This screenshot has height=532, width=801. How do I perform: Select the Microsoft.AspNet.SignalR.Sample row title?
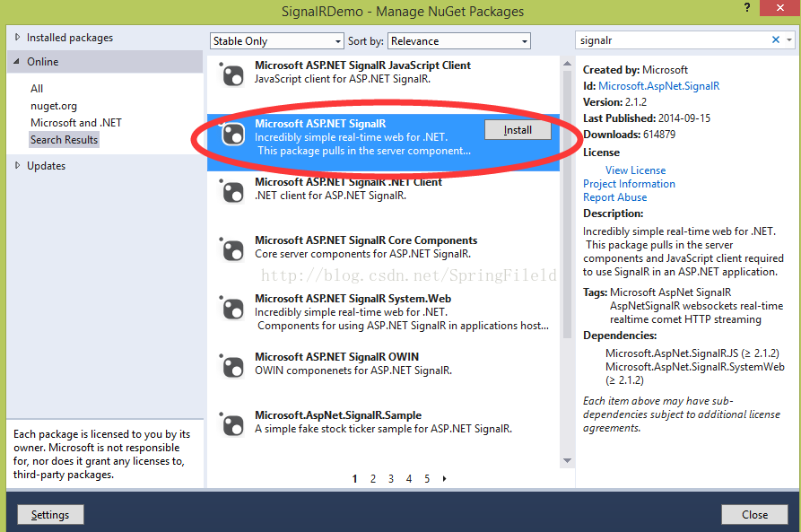click(338, 415)
